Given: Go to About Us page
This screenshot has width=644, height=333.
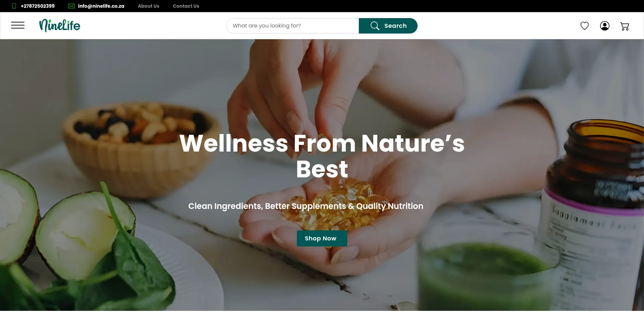Looking at the screenshot, I should (149, 6).
